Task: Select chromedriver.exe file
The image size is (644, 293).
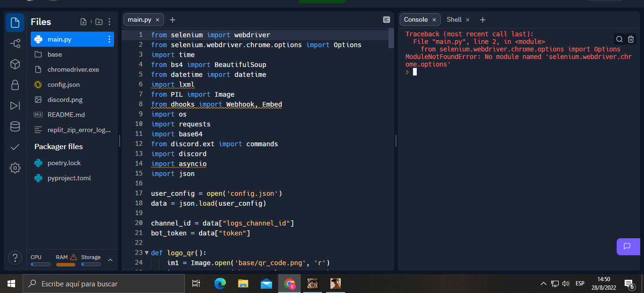Action: click(72, 69)
